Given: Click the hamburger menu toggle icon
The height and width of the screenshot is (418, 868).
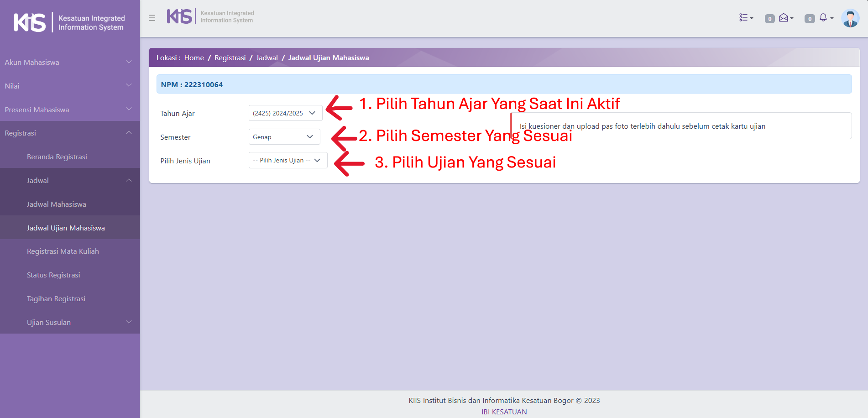Looking at the screenshot, I should [x=152, y=18].
